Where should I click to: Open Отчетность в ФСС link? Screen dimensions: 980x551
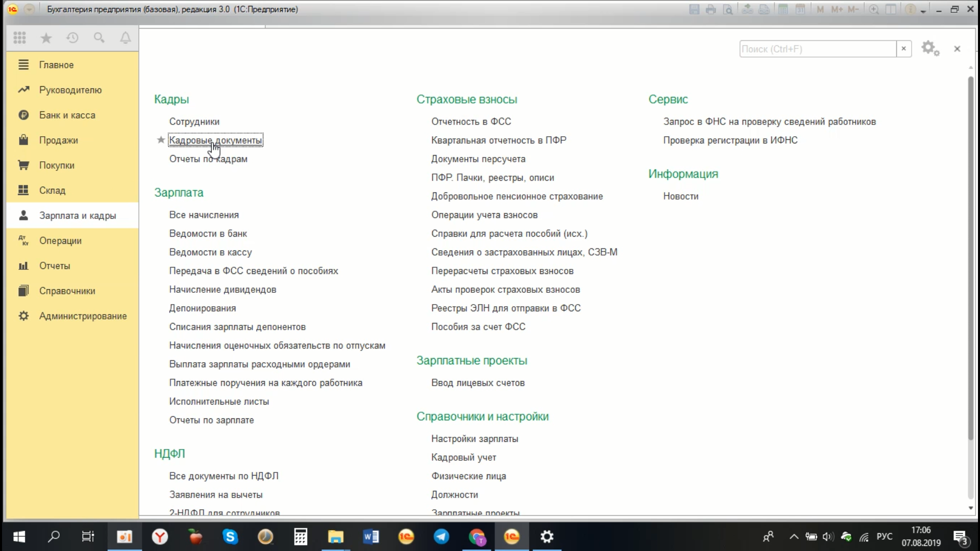pos(471,121)
